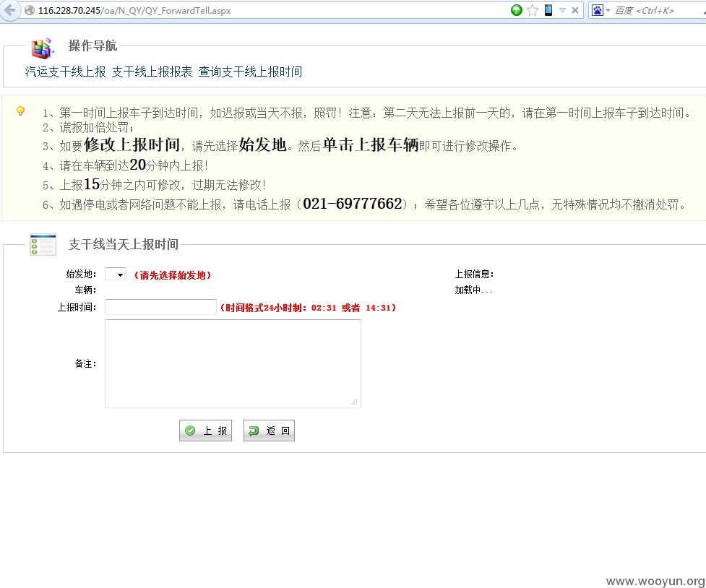Click the globe site identity icon
The image size is (706, 588).
coord(30,10)
